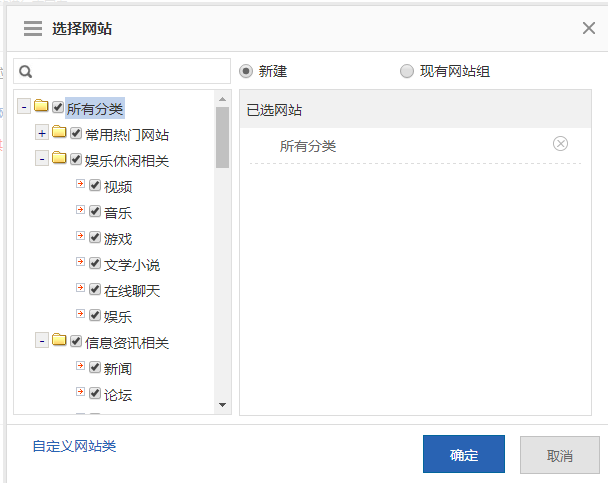Image resolution: width=608 pixels, height=483 pixels.
Task: Select the 文学小说 tree label
Action: 132,265
